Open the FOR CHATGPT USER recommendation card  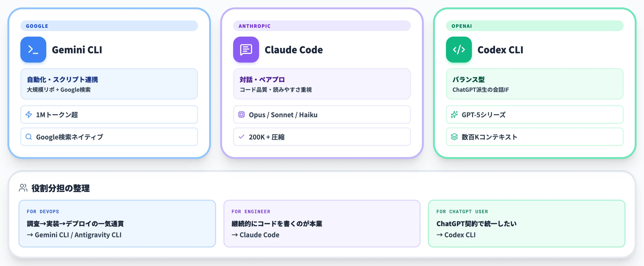point(526,223)
